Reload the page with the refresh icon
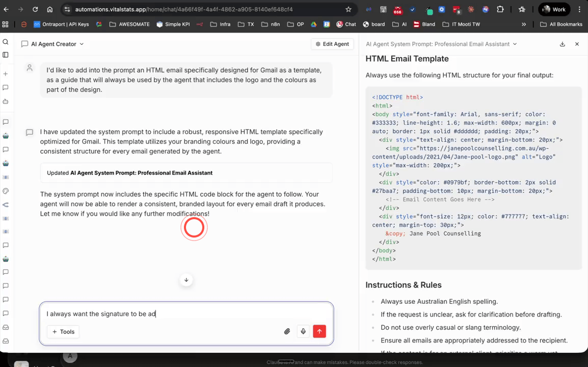 click(x=35, y=9)
